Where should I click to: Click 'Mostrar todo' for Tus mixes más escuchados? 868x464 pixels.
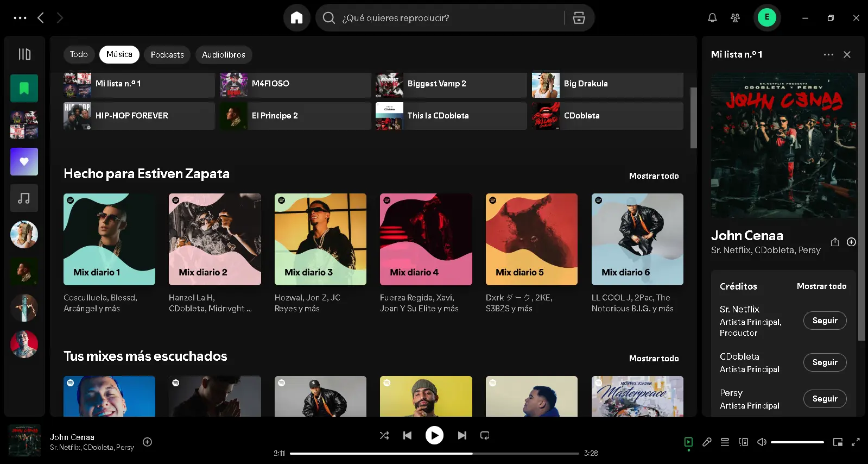point(654,359)
